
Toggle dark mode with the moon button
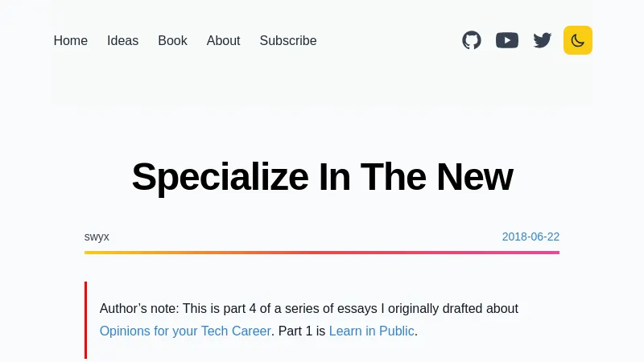(578, 40)
